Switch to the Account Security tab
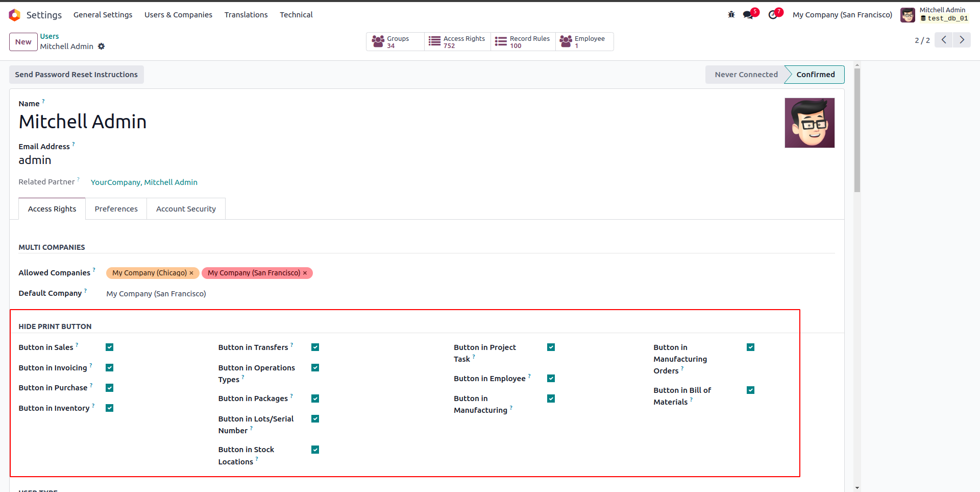This screenshot has height=492, width=980. coord(186,209)
